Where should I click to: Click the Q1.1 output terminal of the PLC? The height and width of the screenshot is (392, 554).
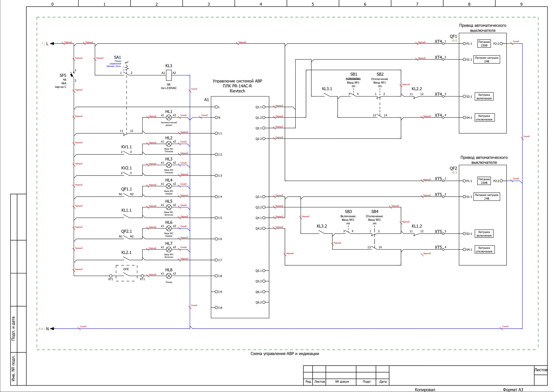pyautogui.click(x=264, y=107)
